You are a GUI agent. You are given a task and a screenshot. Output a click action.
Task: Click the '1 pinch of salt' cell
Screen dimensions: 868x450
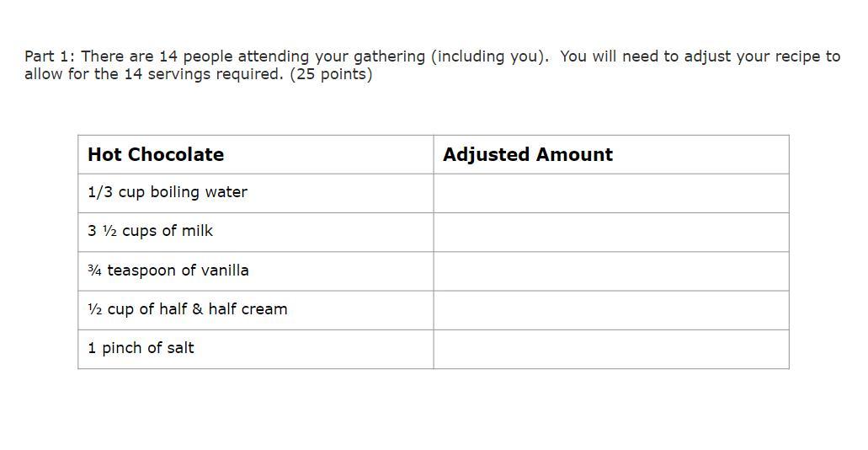point(256,349)
